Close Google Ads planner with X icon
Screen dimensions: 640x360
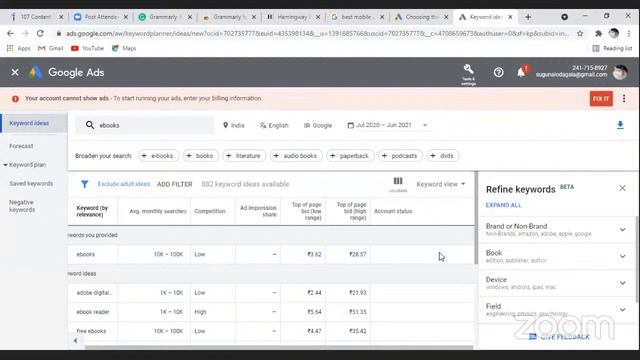click(x=15, y=72)
